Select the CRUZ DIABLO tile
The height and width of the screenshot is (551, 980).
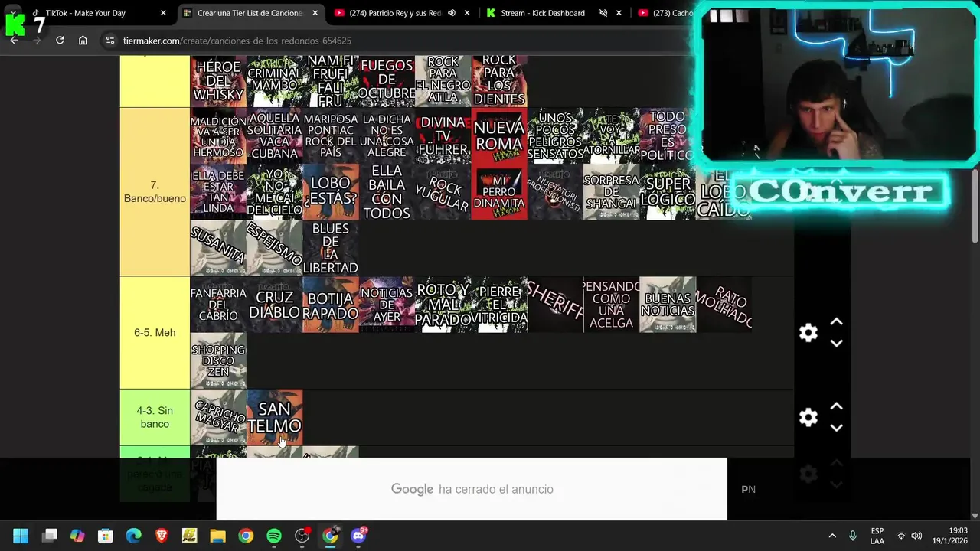275,305
